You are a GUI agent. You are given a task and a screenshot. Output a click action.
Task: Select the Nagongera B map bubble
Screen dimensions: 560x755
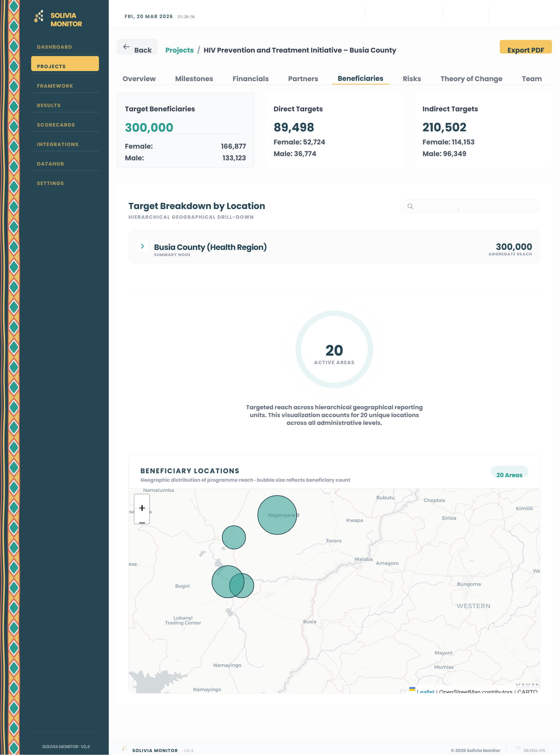click(x=277, y=515)
